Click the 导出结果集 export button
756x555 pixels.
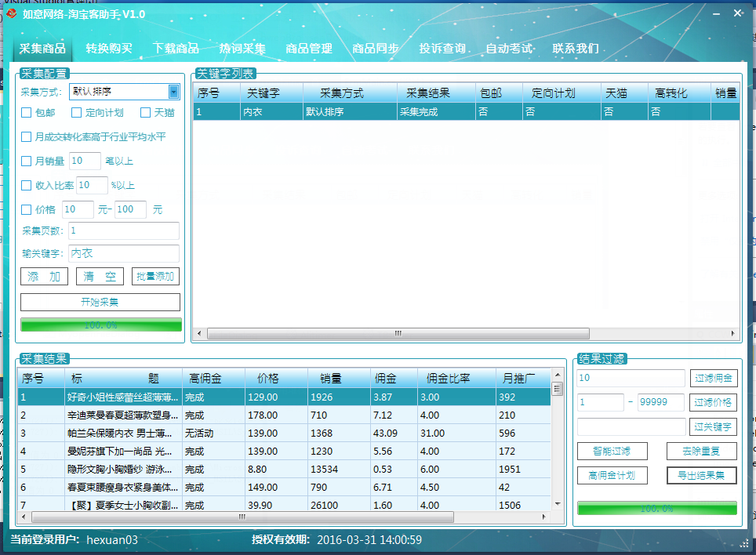click(x=701, y=475)
